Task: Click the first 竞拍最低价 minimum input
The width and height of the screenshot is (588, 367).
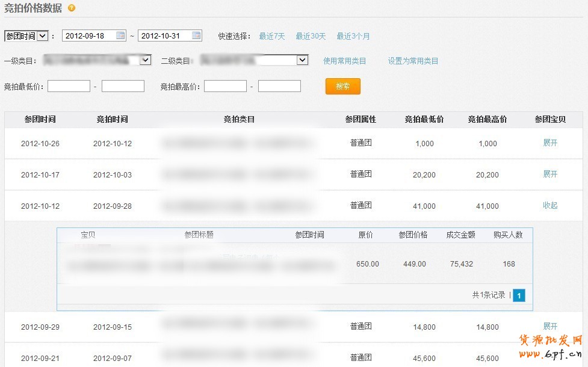Action: tap(69, 86)
